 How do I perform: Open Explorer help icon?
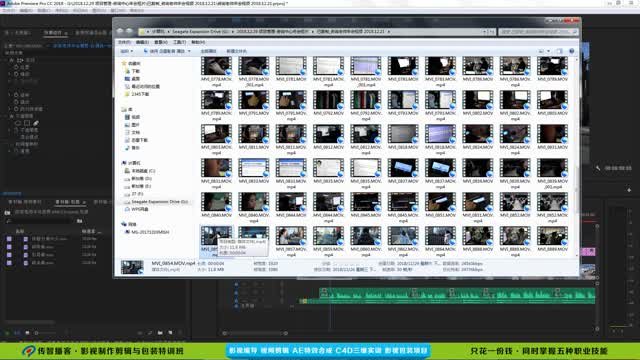(x=571, y=51)
